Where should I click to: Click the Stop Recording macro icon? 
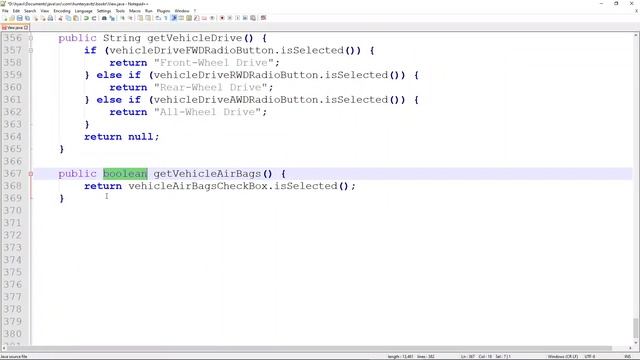coord(230,18)
